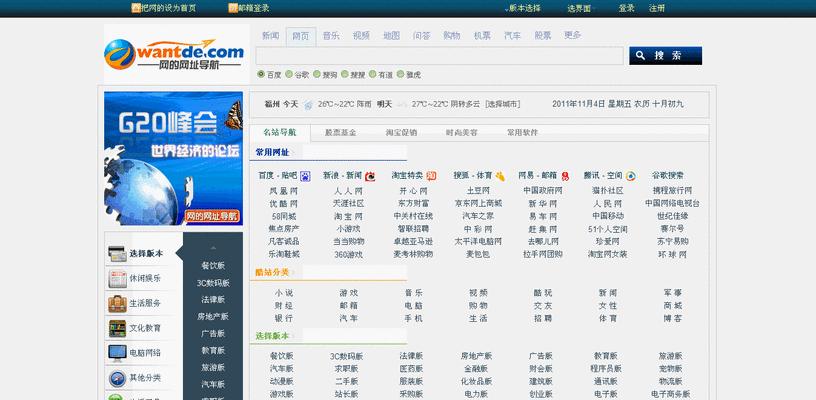Select 房地产版 in the dark sidebar list

click(213, 317)
